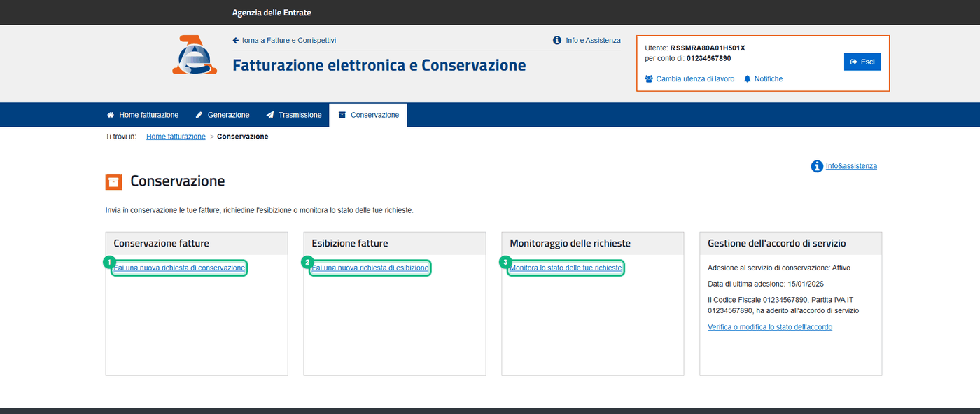Image resolution: width=980 pixels, height=414 pixels.
Task: Click 'Monitoraggio delle richieste' card heading
Action: click(570, 243)
